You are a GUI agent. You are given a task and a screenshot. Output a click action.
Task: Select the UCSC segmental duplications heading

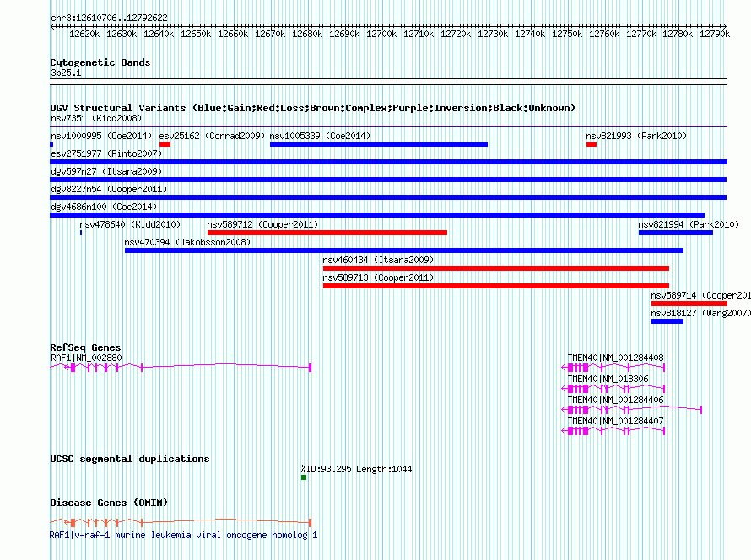coord(130,459)
